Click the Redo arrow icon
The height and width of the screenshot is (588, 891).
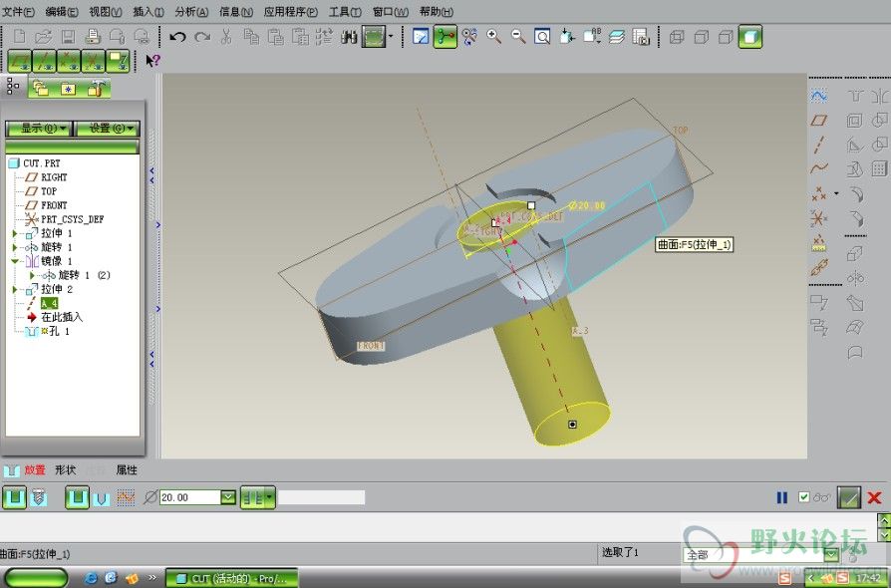pyautogui.click(x=202, y=38)
